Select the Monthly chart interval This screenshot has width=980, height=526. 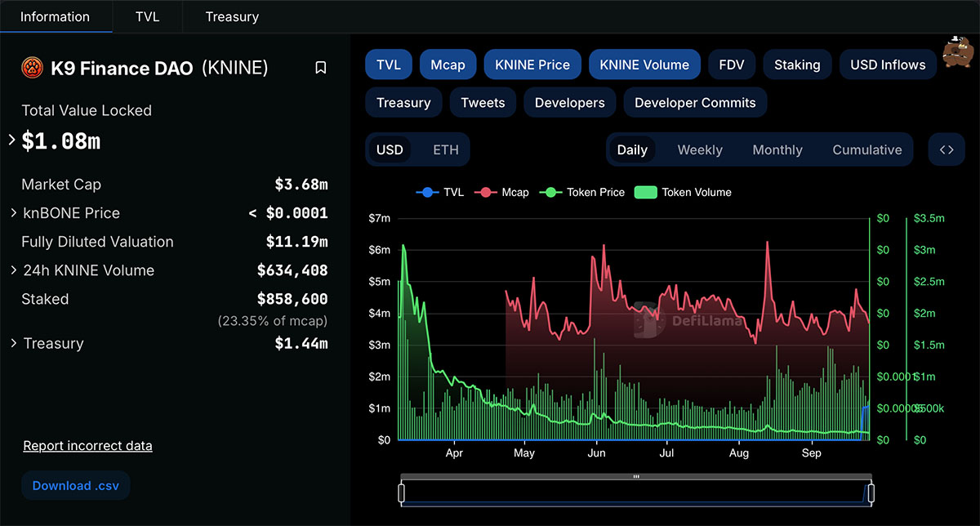click(777, 149)
